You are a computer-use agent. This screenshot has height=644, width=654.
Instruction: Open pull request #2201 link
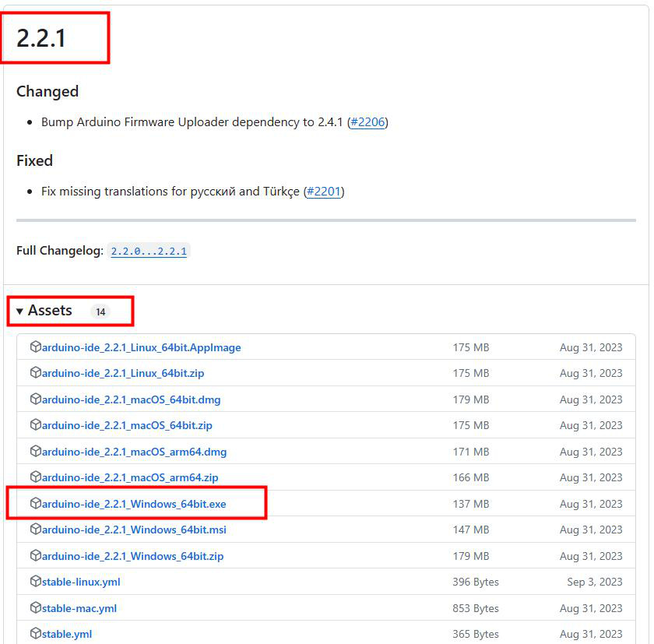tap(324, 192)
